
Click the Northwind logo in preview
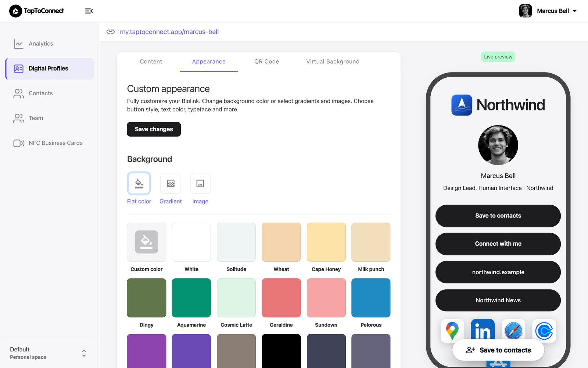click(498, 105)
